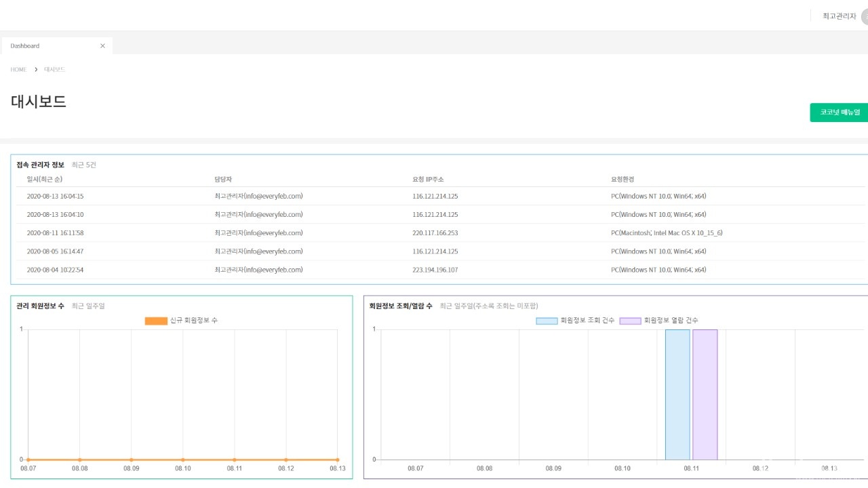The image size is (868, 488).
Task: Click the 220.117.166.253 IP address cell
Action: [435, 233]
